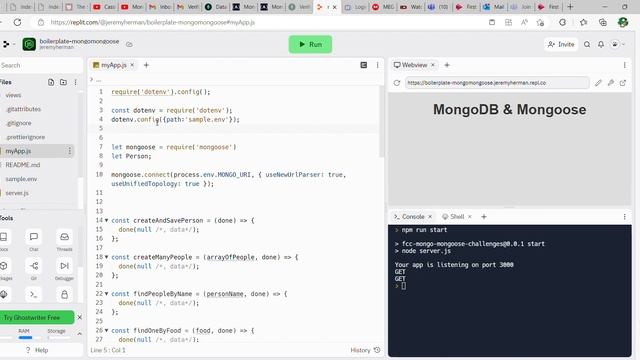The image size is (640, 360).
Task: Click the browser address bar
Action: (x=261, y=22)
